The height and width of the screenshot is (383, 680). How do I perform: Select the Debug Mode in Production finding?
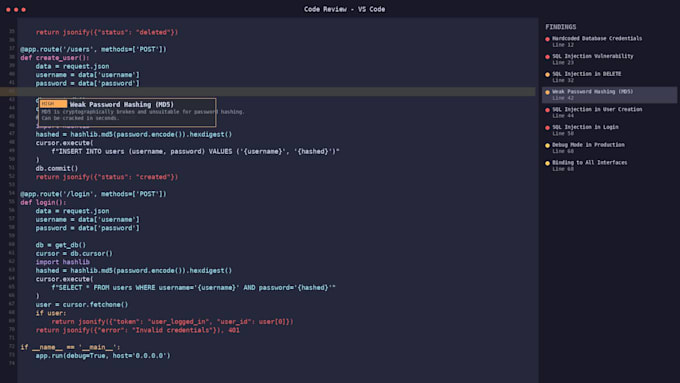point(609,148)
